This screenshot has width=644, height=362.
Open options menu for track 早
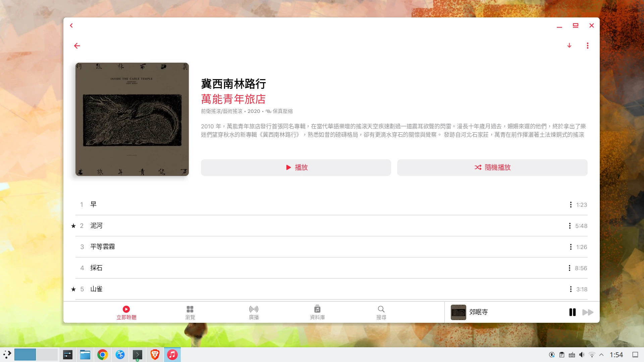571,205
